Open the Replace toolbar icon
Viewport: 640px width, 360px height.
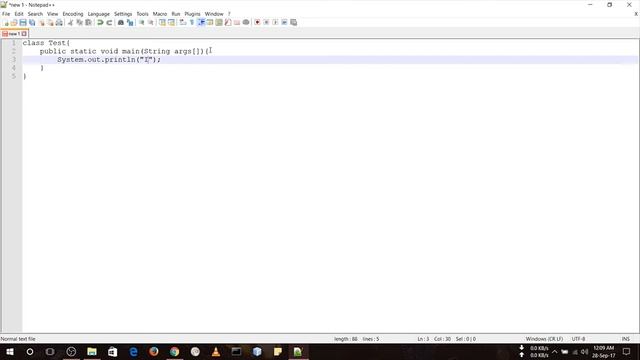(130, 22)
